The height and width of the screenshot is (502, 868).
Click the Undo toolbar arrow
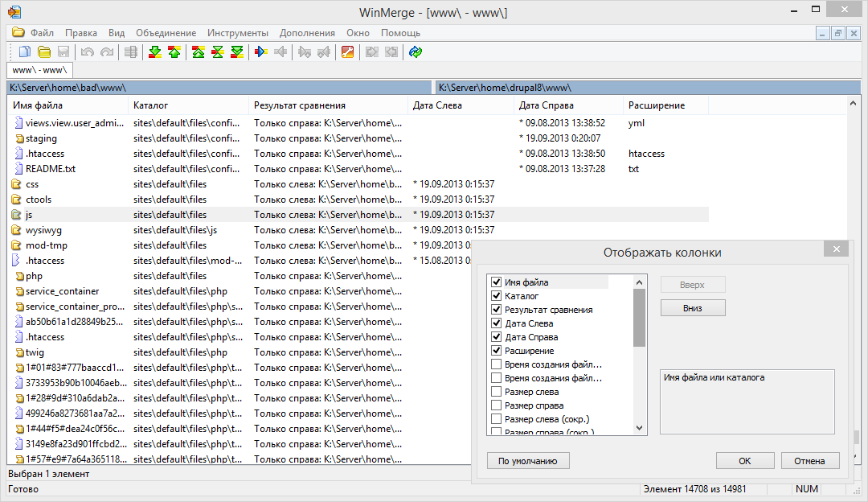pyautogui.click(x=87, y=52)
